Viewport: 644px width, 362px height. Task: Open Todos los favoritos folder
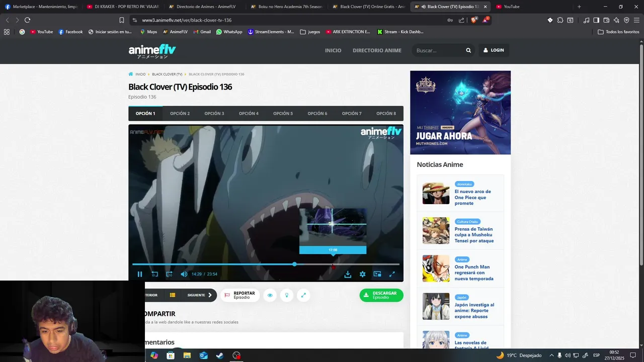(x=619, y=32)
